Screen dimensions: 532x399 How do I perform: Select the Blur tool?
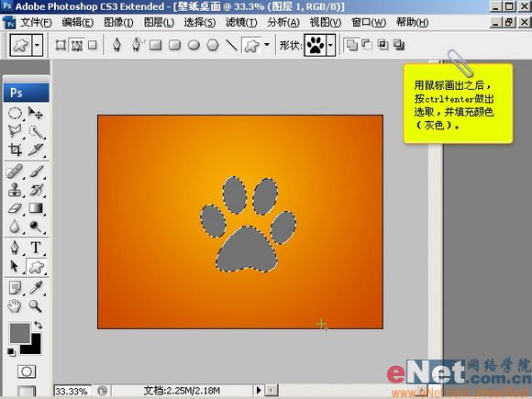click(x=15, y=227)
